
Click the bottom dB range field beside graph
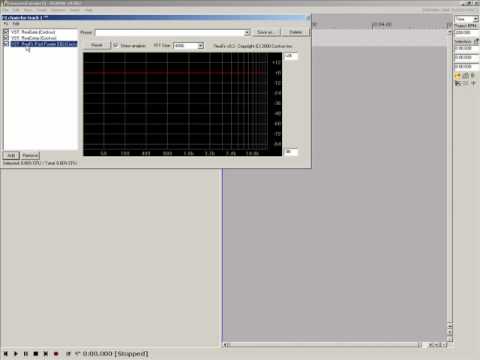(291, 152)
